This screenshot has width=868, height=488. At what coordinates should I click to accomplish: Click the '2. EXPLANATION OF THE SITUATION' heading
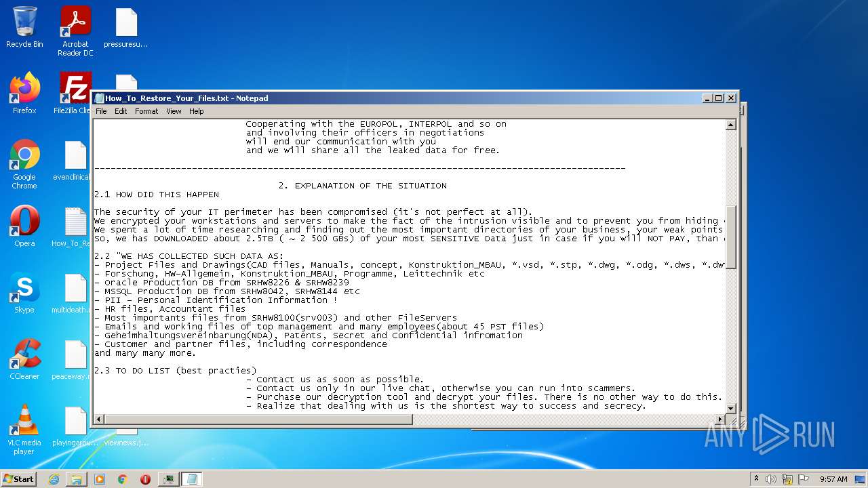[x=362, y=186]
